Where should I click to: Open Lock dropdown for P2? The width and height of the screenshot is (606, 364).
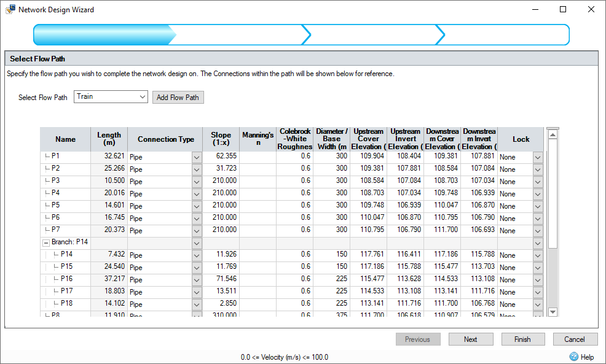click(x=538, y=169)
